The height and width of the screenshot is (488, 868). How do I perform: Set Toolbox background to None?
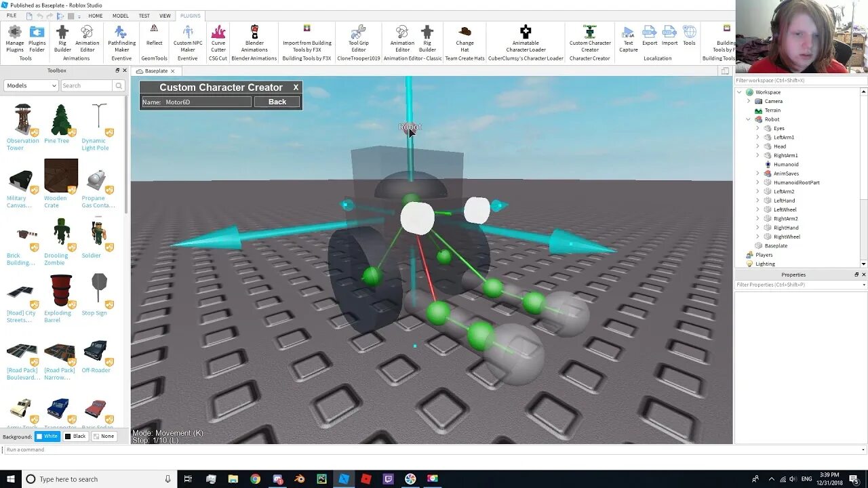[x=104, y=436]
